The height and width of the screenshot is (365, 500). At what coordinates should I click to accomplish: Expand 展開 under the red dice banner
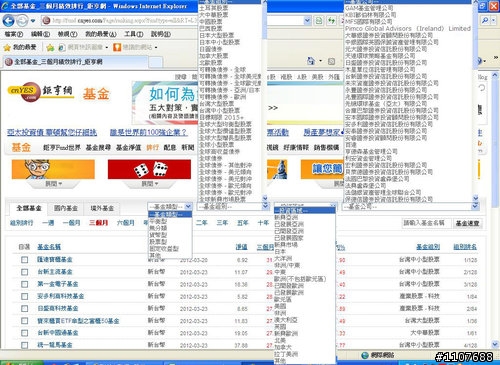tap(150, 184)
